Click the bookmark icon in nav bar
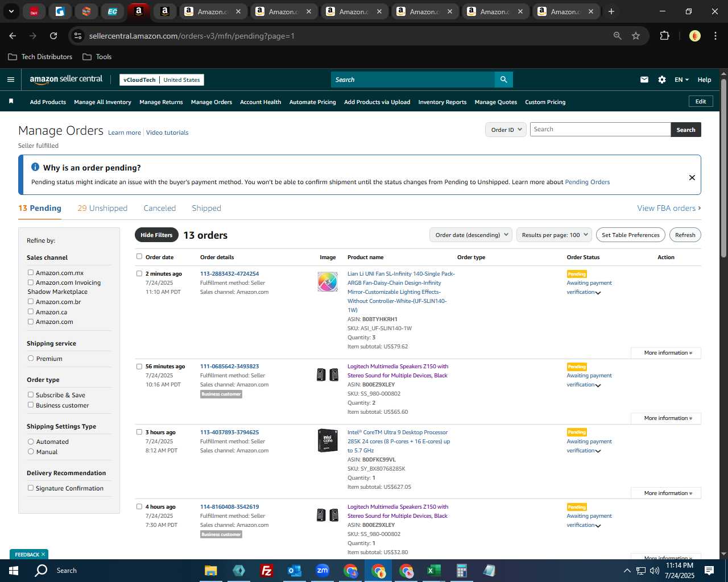 11,101
